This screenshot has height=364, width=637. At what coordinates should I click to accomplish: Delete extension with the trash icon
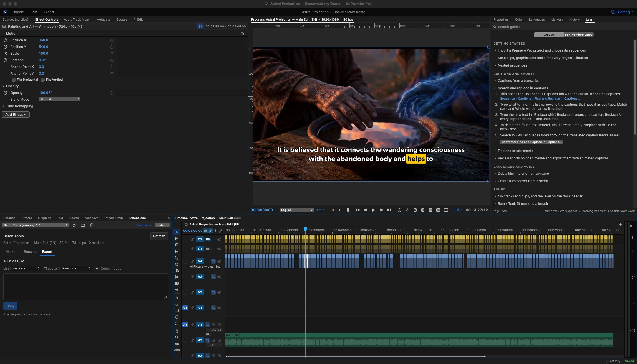[92, 225]
